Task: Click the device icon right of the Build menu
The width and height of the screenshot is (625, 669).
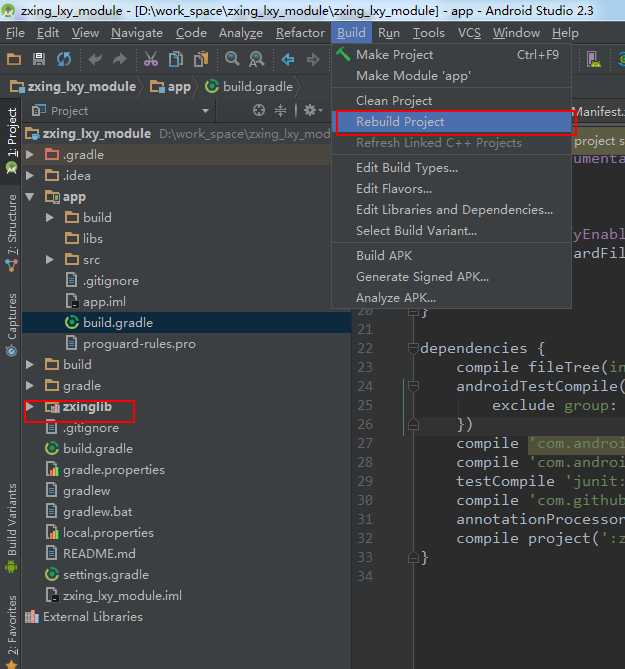Action: (593, 59)
